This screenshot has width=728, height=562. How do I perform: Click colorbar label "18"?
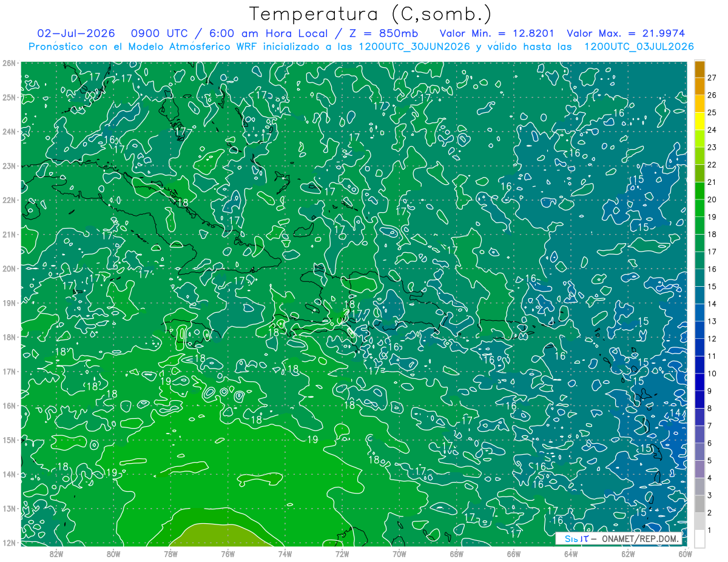pyautogui.click(x=712, y=234)
